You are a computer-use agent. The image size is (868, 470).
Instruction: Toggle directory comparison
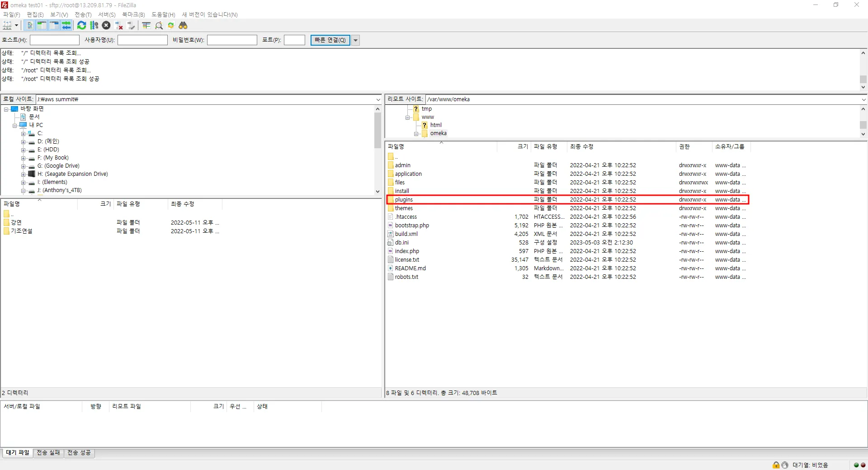(159, 25)
